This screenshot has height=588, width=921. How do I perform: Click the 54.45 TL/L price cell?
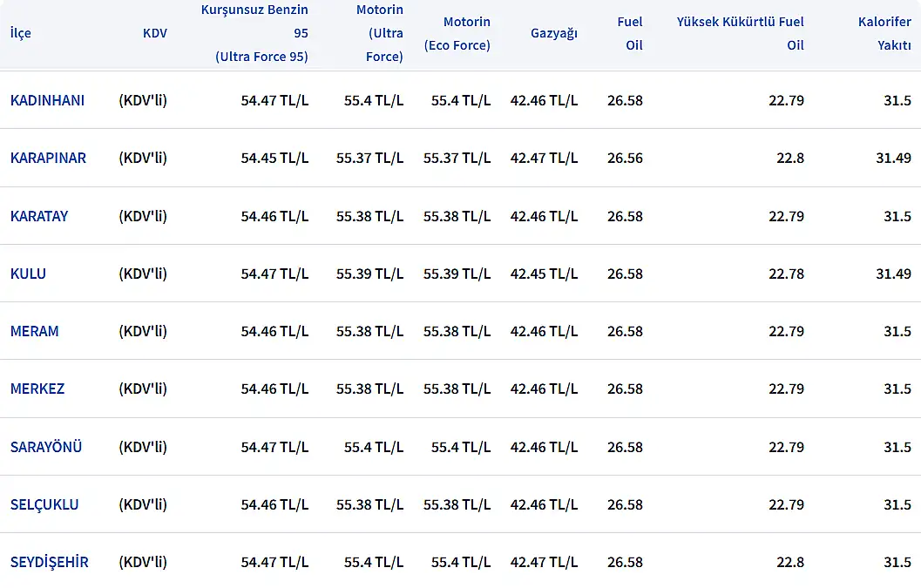pos(274,158)
